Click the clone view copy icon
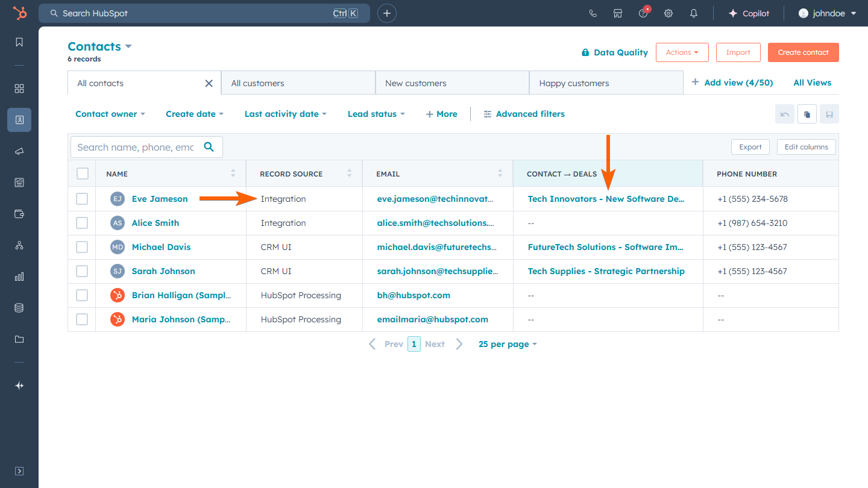The image size is (868, 488). [x=807, y=114]
